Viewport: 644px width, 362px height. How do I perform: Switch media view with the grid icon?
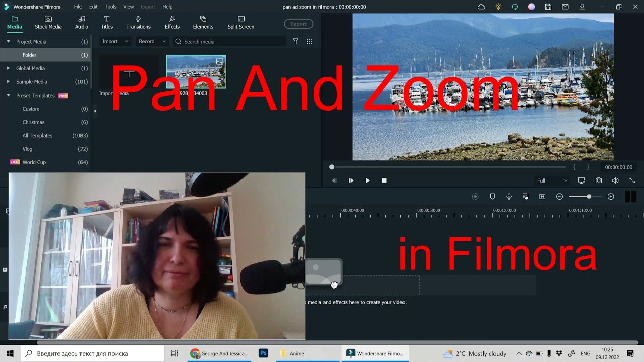(310, 41)
